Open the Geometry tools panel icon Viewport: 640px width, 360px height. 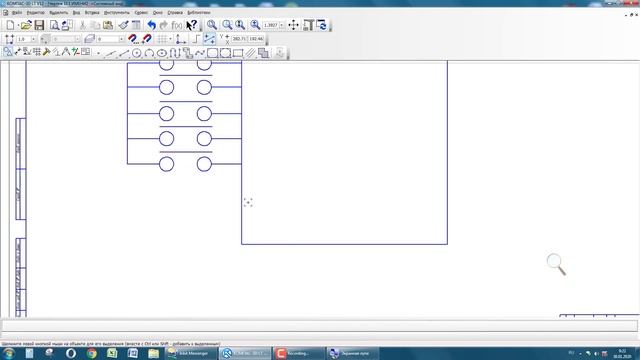(x=8, y=51)
